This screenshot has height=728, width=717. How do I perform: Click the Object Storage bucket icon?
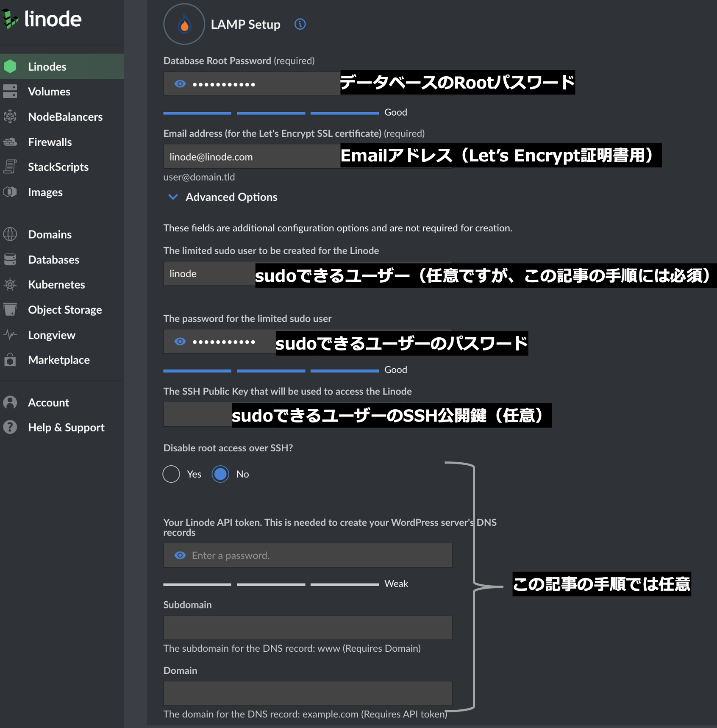(x=10, y=309)
